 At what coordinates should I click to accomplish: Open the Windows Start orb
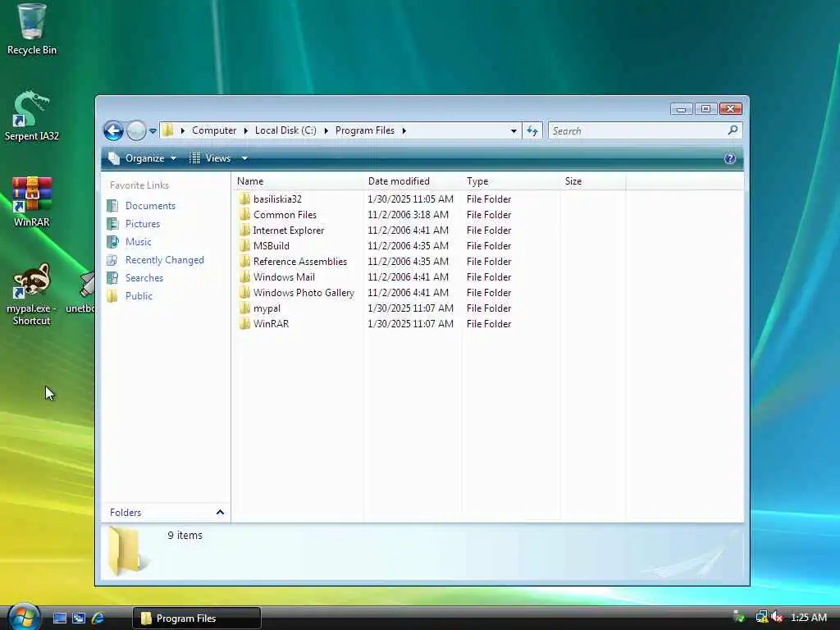(x=24, y=617)
